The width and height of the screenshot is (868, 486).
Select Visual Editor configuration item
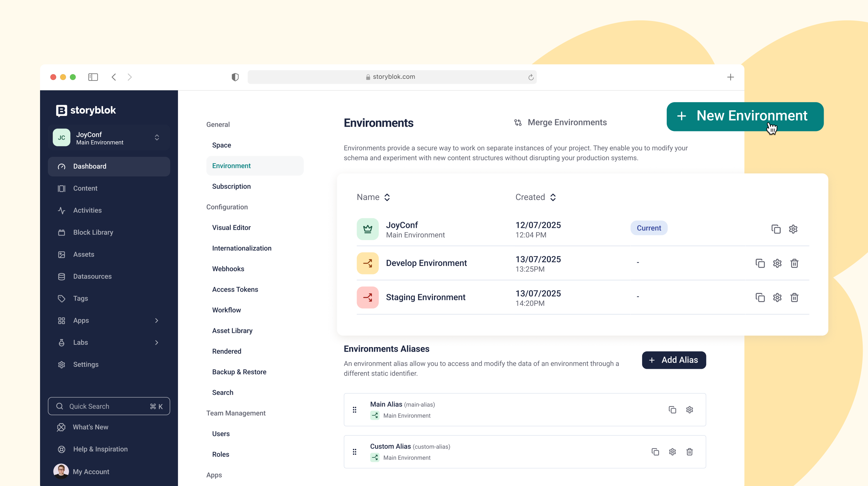pyautogui.click(x=231, y=228)
